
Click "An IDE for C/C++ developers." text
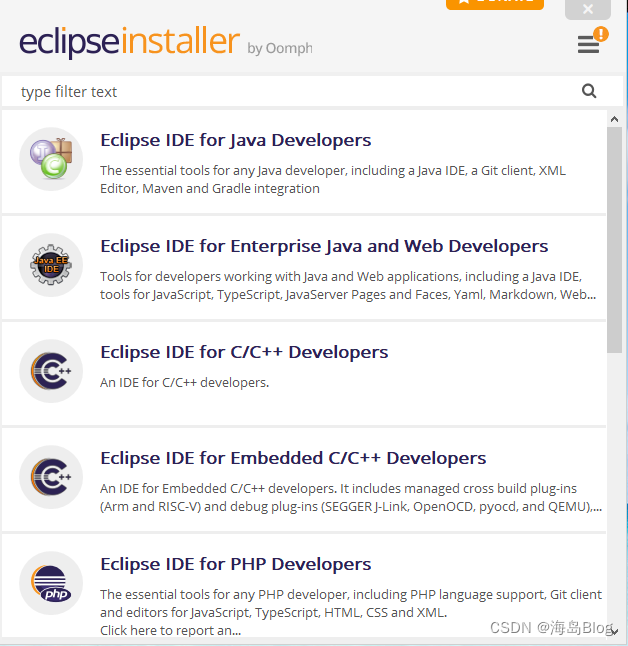point(185,382)
